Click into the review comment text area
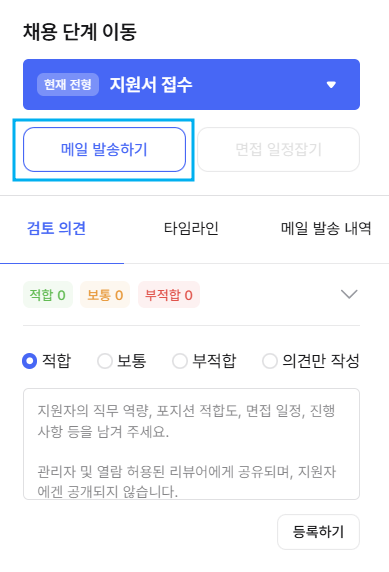The height and width of the screenshot is (572, 389). 191,444
